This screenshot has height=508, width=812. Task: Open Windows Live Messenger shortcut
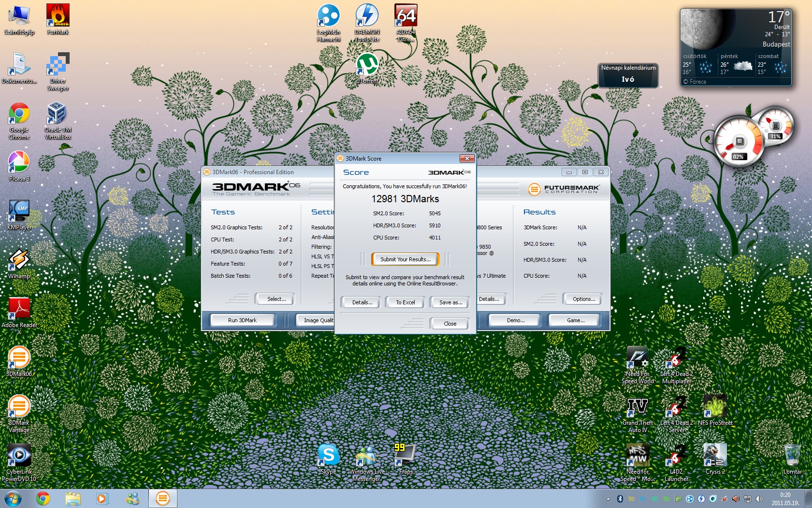tap(367, 463)
